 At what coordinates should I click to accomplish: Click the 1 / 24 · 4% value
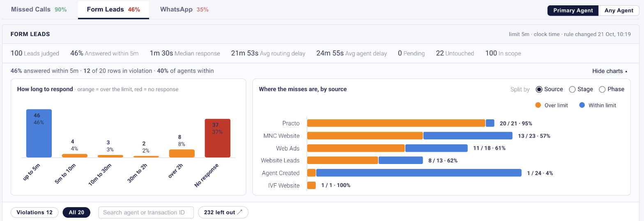pyautogui.click(x=540, y=173)
